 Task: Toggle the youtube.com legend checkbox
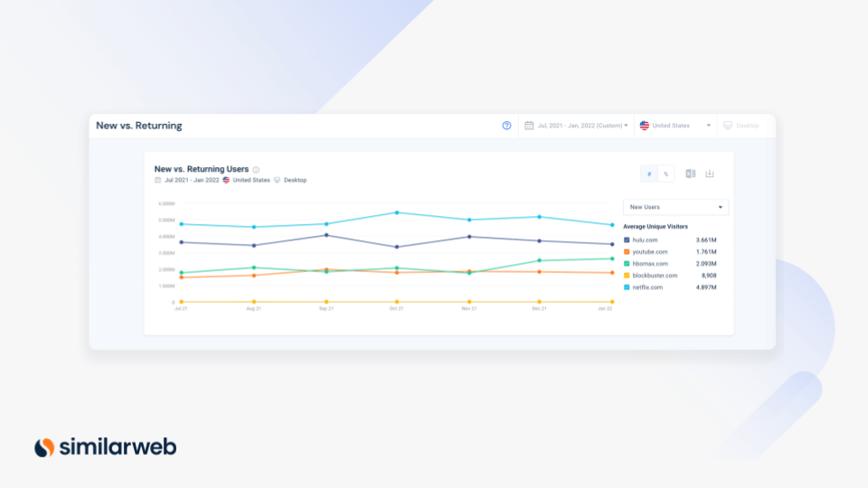(627, 251)
